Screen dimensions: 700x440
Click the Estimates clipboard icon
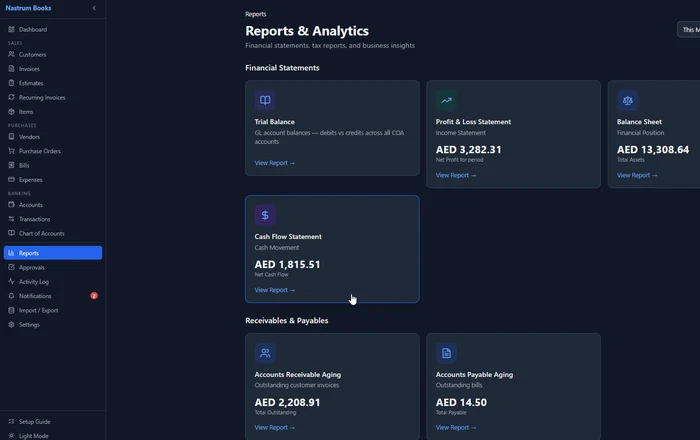pyautogui.click(x=11, y=83)
